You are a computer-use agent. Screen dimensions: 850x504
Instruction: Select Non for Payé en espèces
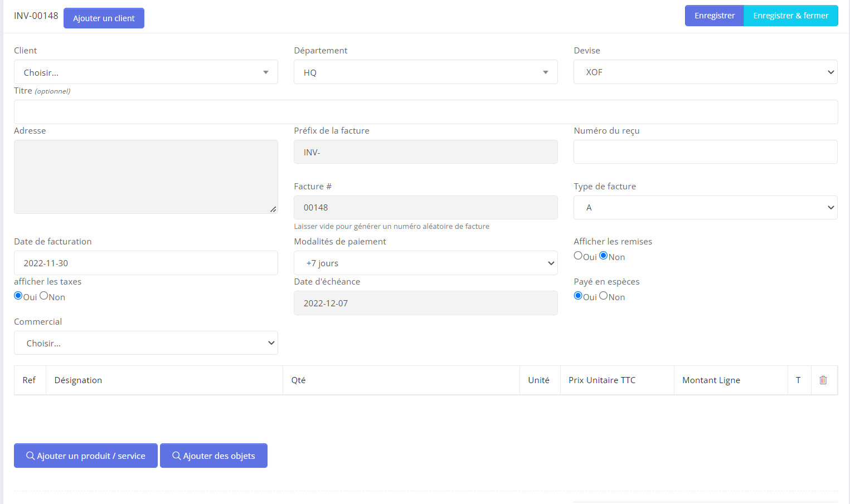tap(604, 296)
